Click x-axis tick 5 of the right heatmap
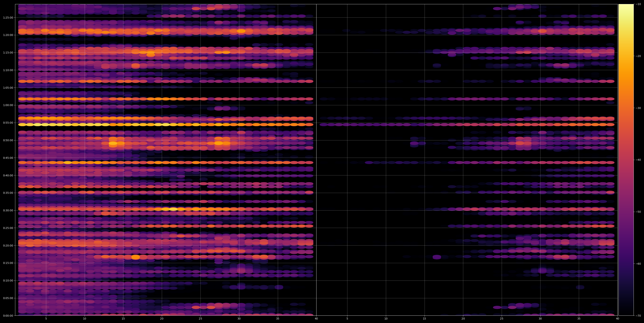 (x=347, y=319)
